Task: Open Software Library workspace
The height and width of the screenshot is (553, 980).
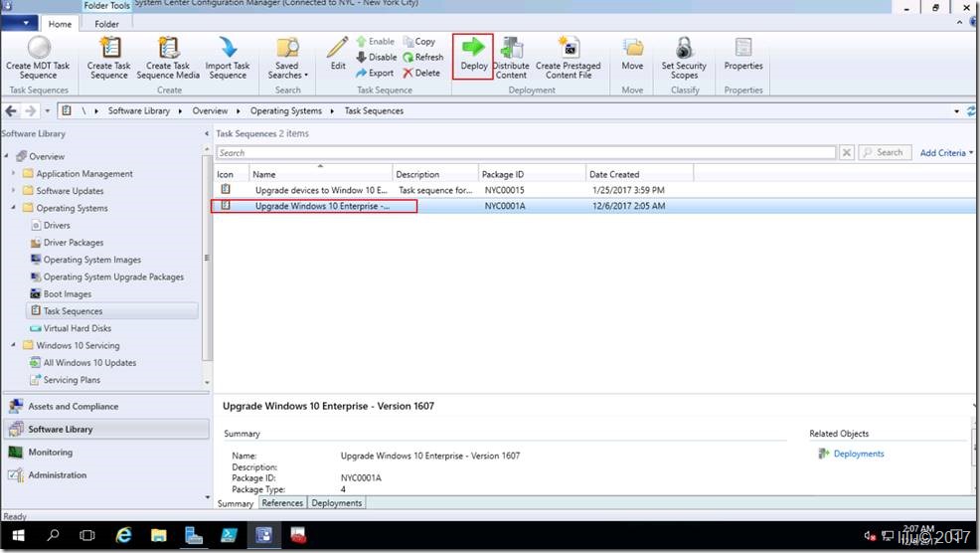Action: [x=106, y=429]
